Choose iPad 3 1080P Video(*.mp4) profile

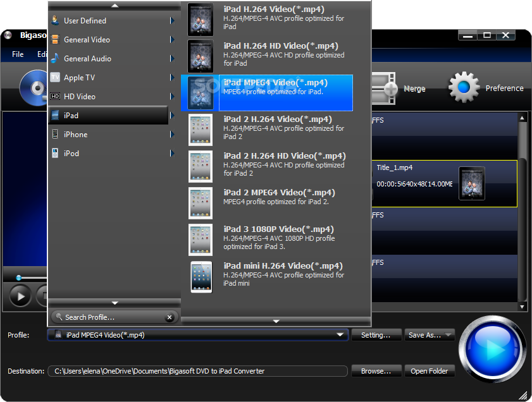tap(268, 240)
